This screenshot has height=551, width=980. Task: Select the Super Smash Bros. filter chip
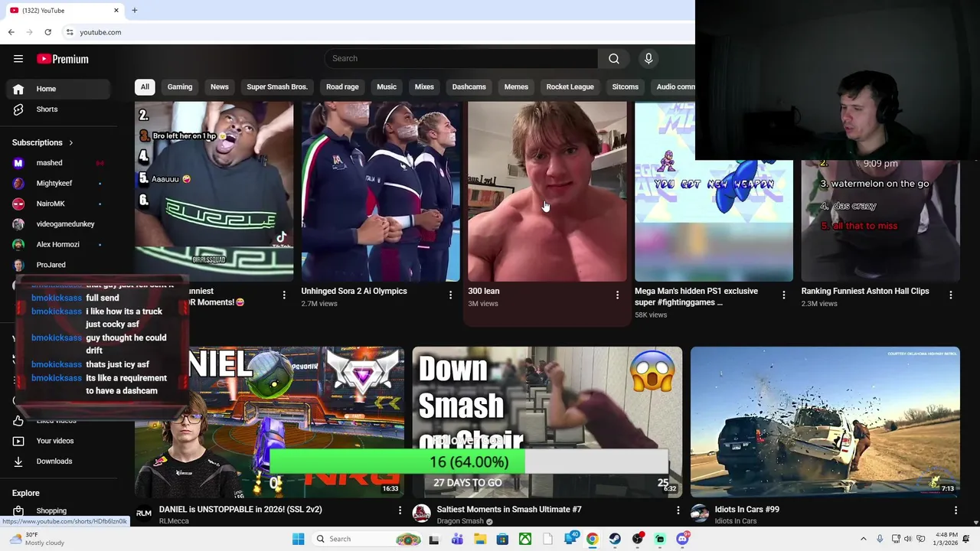pyautogui.click(x=277, y=87)
